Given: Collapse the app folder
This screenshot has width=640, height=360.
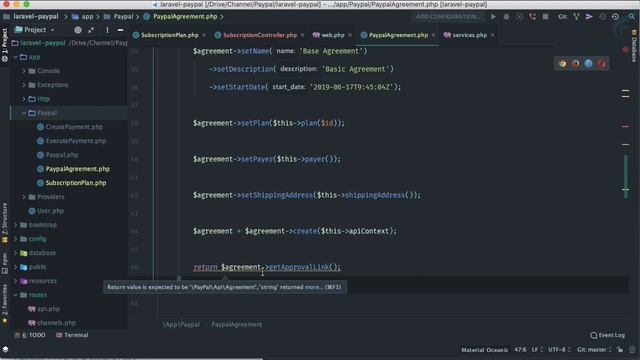Looking at the screenshot, I should coord(16,57).
